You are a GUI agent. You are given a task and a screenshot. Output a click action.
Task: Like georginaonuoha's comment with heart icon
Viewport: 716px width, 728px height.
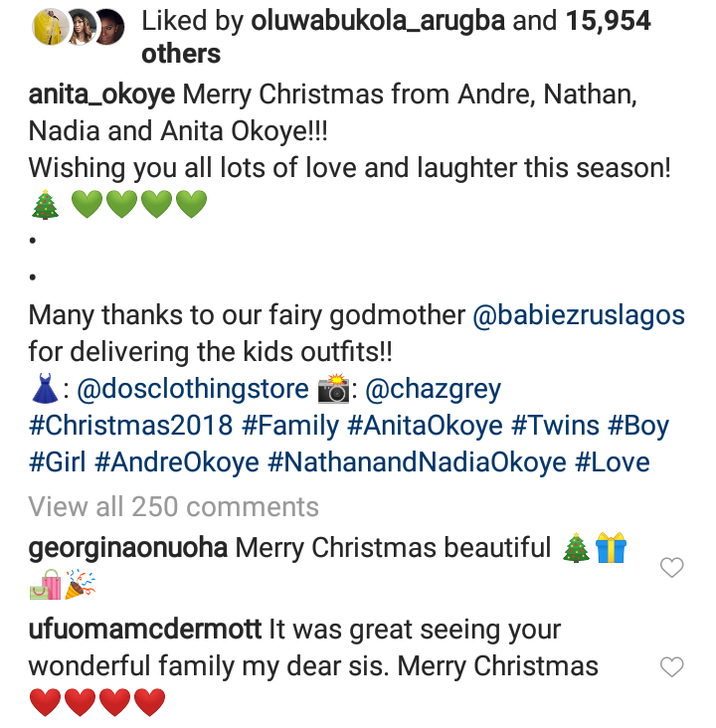pos(672,568)
